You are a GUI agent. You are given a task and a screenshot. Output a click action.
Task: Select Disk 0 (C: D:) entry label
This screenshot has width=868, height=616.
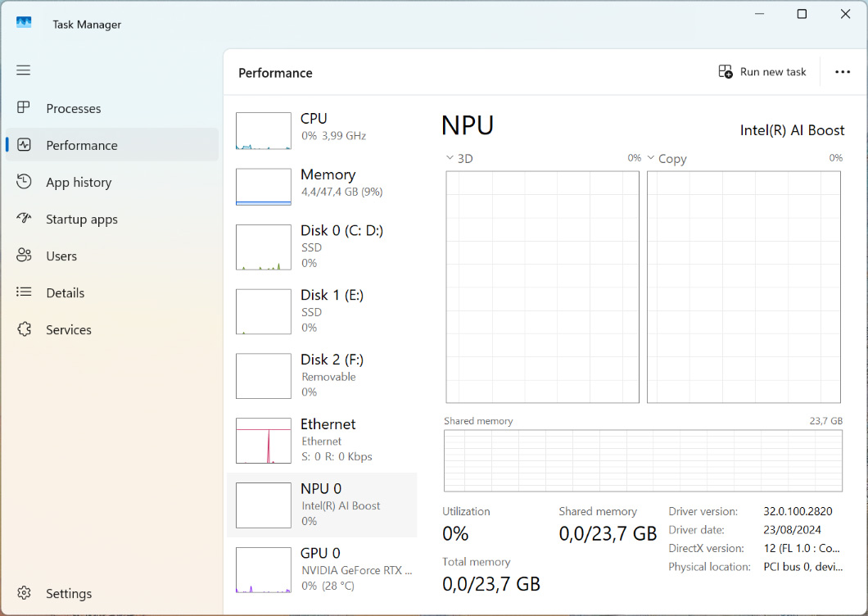342,230
